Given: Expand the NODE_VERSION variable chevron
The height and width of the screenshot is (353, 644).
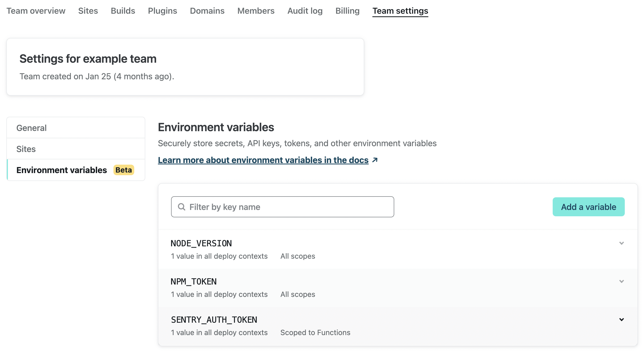Looking at the screenshot, I should 621,243.
